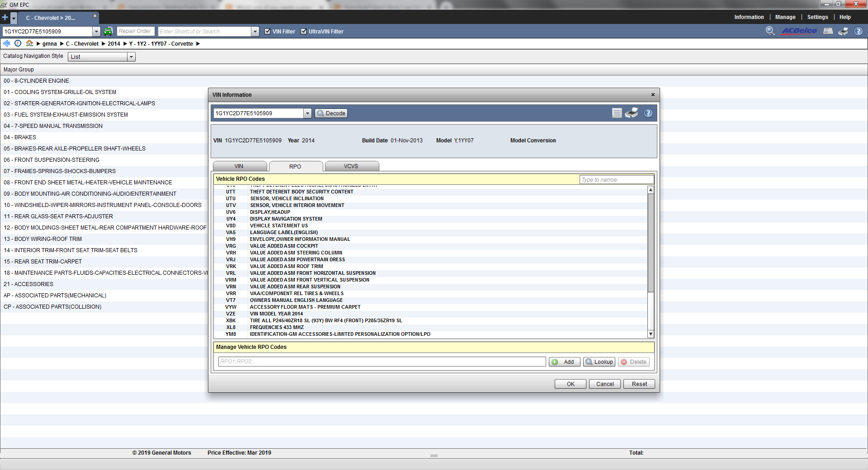This screenshot has height=470, width=868.
Task: Confirm the dialog with OK
Action: click(x=571, y=384)
